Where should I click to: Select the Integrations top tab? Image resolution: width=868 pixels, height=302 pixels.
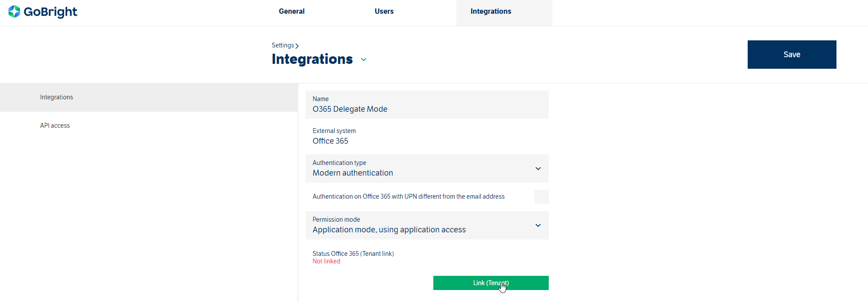[x=491, y=12]
